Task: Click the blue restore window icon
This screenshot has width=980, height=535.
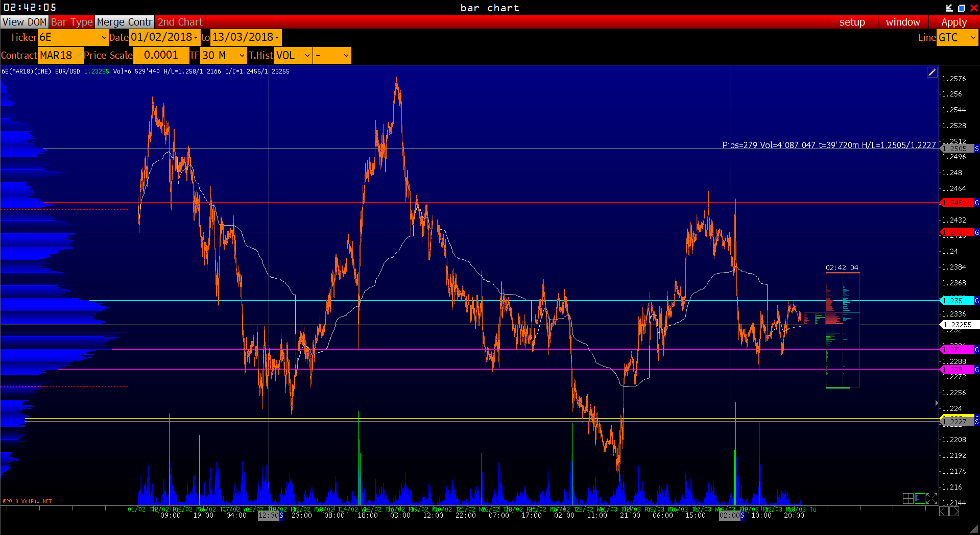Action: coord(961,8)
